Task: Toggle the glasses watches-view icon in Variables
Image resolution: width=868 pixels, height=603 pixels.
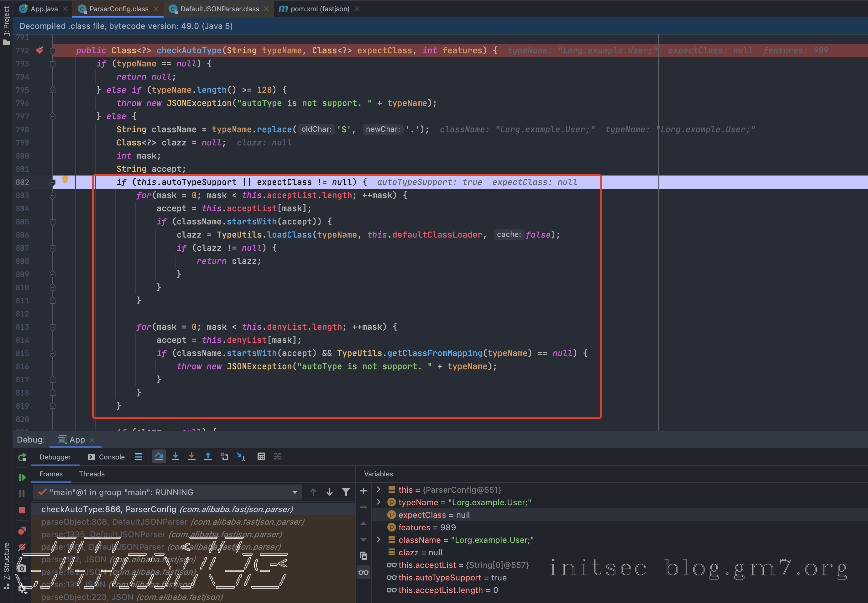Action: [363, 572]
